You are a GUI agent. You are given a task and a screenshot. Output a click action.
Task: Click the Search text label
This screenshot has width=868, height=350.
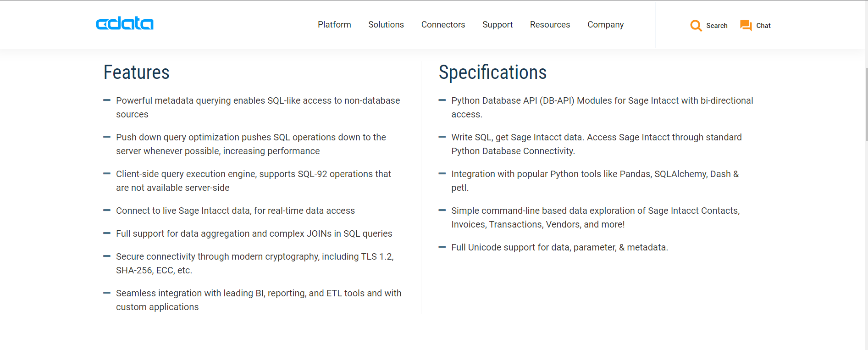pos(717,26)
